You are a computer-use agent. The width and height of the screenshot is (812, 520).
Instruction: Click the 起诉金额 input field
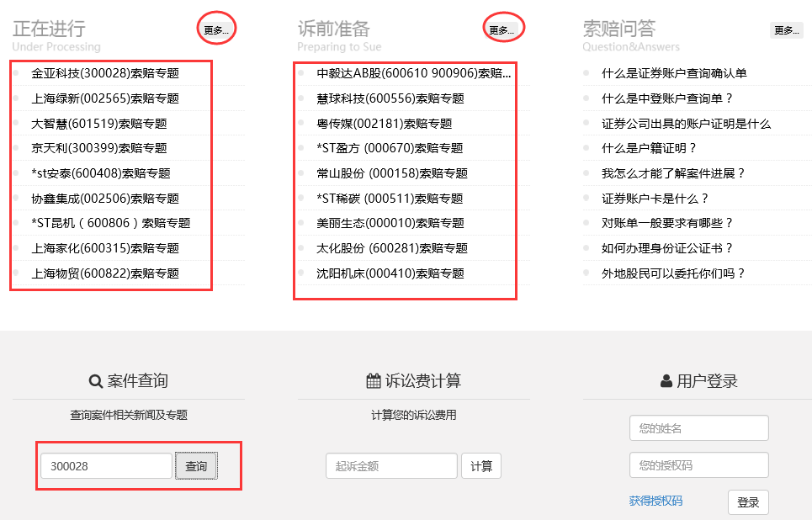[391, 466]
